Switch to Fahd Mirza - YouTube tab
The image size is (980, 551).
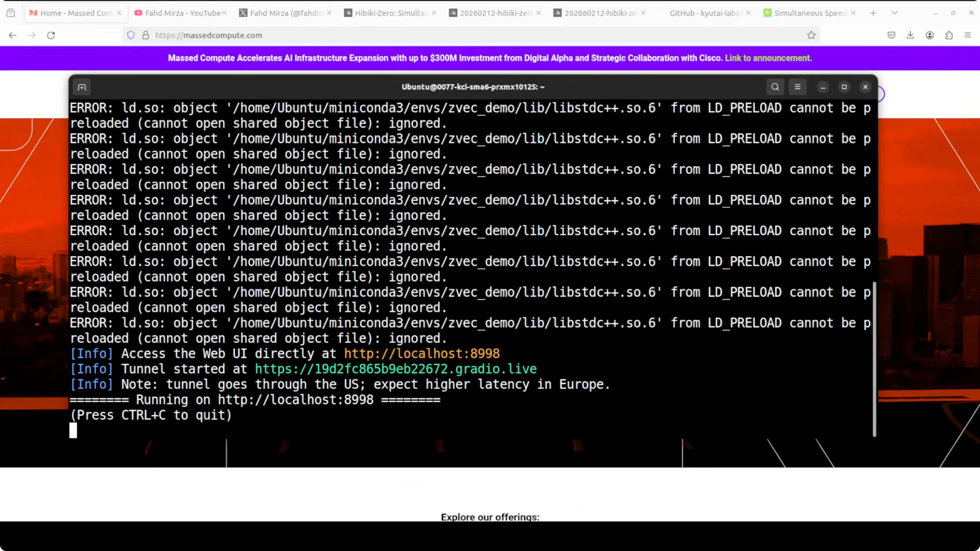pyautogui.click(x=179, y=13)
